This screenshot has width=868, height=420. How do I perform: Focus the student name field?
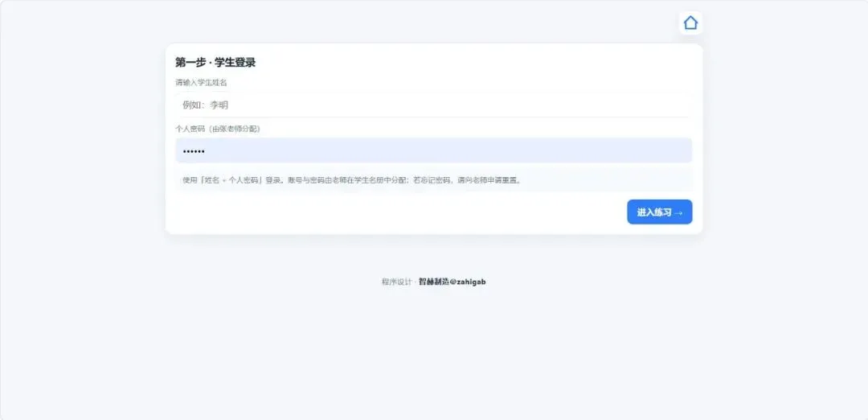click(x=433, y=105)
